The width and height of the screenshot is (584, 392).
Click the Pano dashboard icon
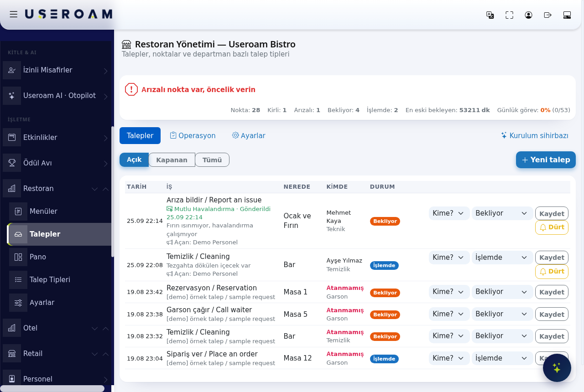click(x=18, y=257)
